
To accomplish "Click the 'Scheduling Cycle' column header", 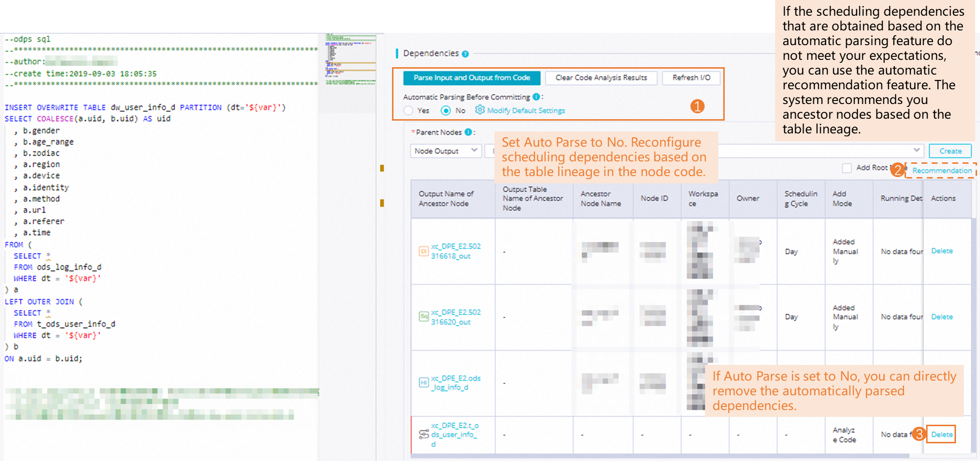I will 801,199.
